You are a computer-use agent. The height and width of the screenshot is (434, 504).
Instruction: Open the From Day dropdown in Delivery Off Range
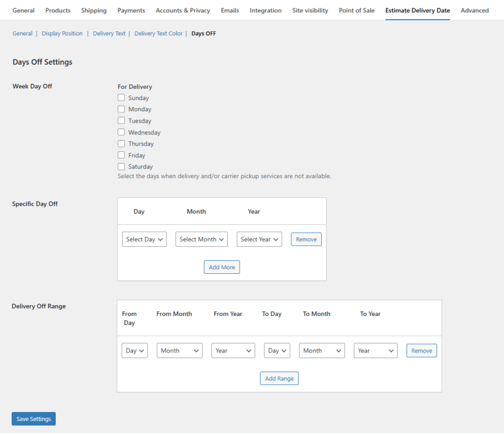tap(134, 350)
